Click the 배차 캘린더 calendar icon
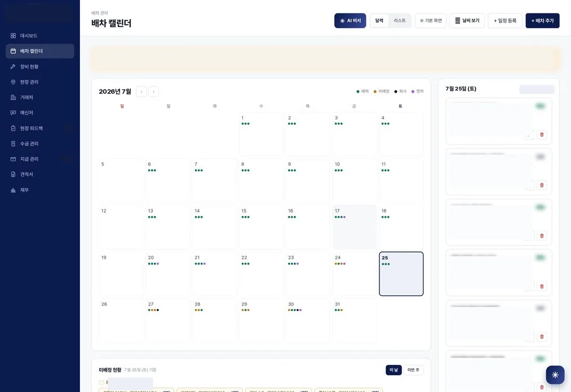Image resolution: width=571 pixels, height=392 pixels. (13, 51)
